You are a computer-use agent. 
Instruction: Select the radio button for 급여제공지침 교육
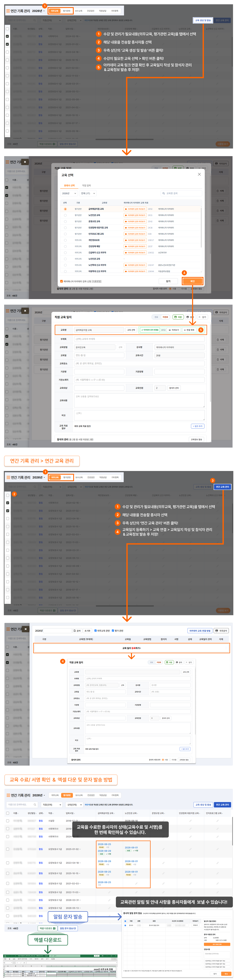pos(65,209)
